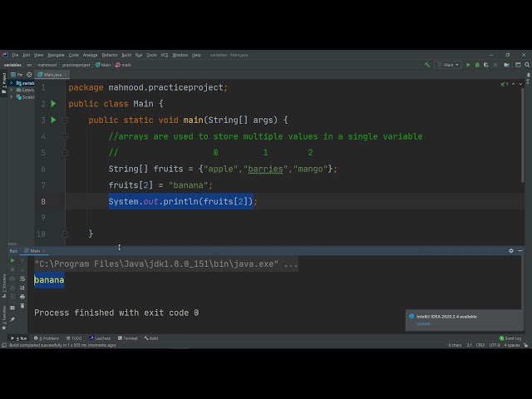Toggle tool window bars icon in status bar corner

(x=4, y=345)
